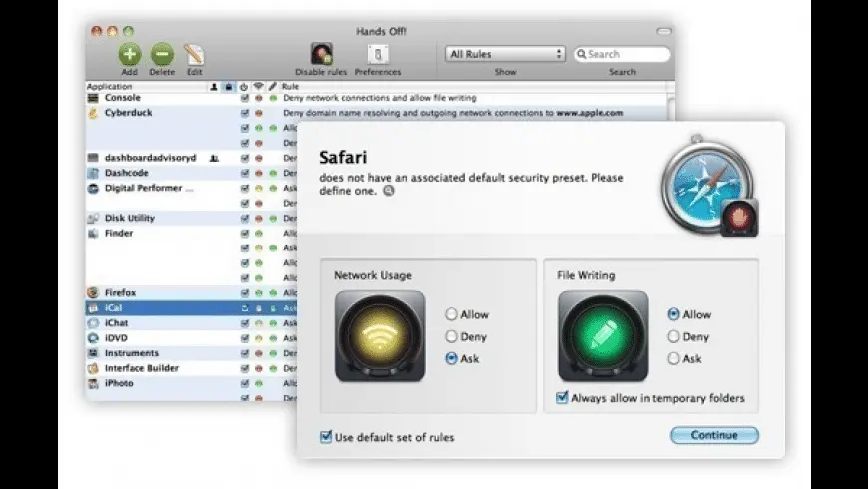Viewport: 868px width, 489px height.
Task: Click the Cyberduck app icon in list
Action: pyautogui.click(x=93, y=113)
